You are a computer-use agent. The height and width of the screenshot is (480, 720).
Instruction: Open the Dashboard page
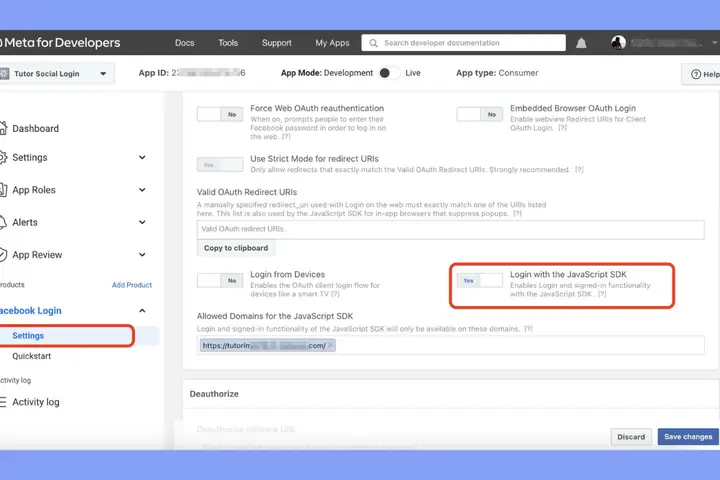[x=35, y=129]
